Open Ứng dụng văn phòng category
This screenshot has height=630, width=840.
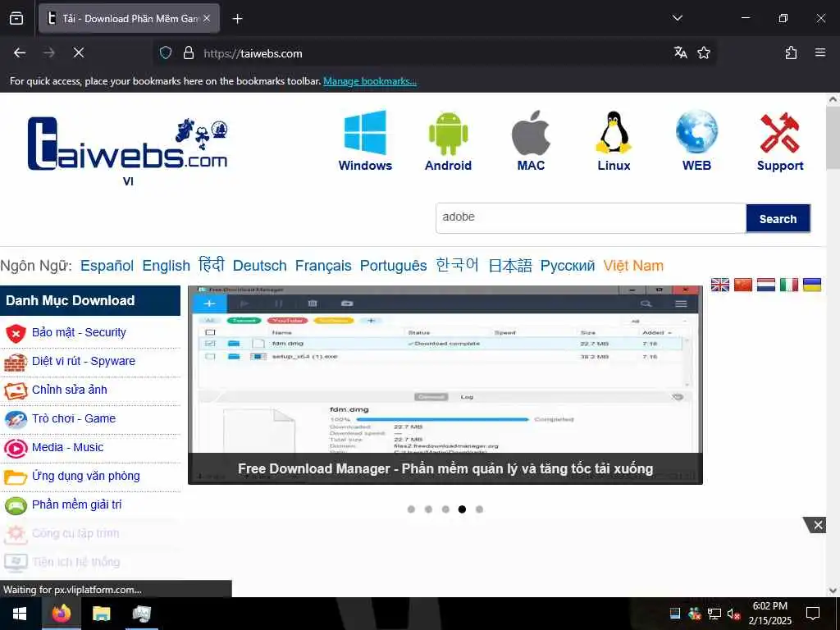pos(85,476)
